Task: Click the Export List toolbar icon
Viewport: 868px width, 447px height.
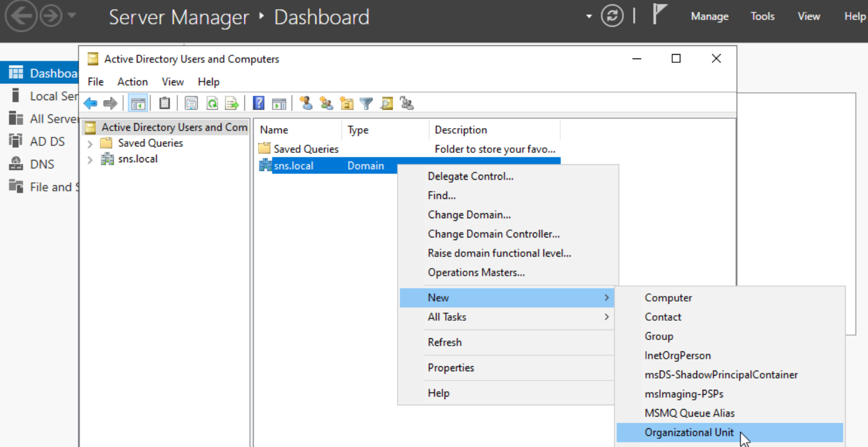Action: click(232, 103)
